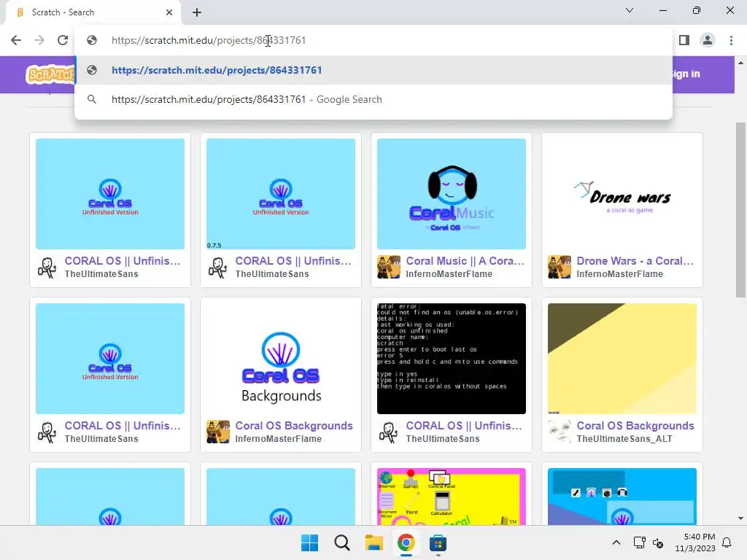Open the Coral OS Backgrounds logo thumbnail
This screenshot has height=560, width=747.
[281, 359]
